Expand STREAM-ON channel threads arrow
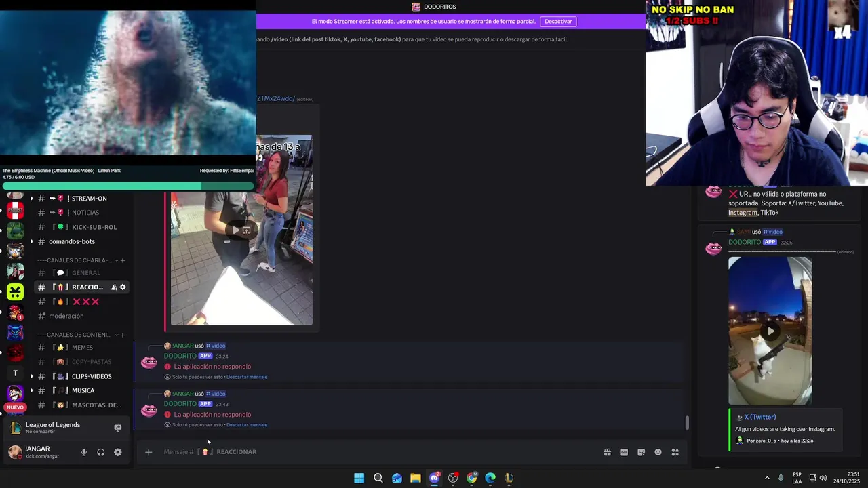 pos(31,199)
